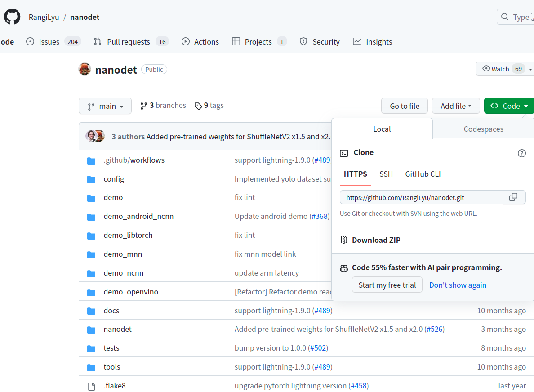Open the docs folder

[111, 311]
